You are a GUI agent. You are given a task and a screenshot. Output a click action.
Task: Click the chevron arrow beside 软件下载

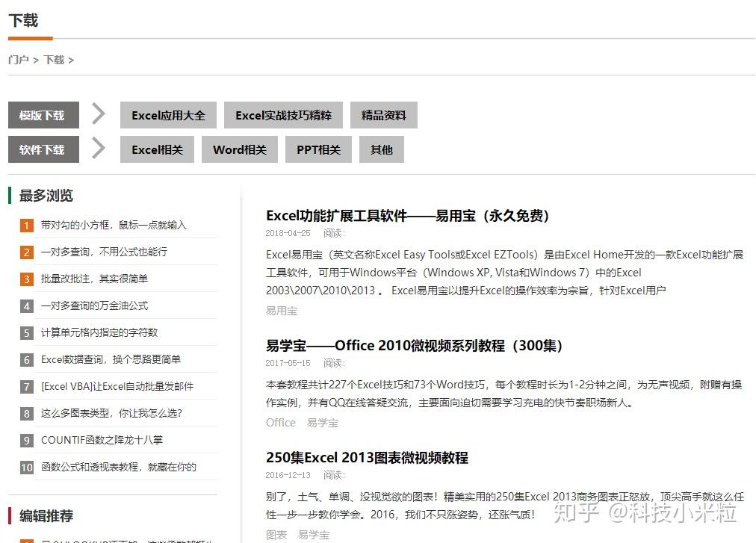coord(99,148)
